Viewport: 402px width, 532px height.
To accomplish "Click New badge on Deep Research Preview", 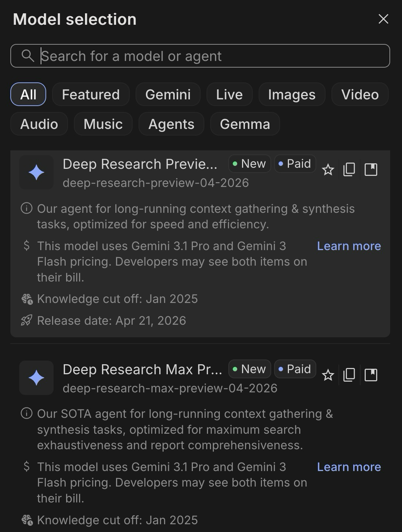I will click(250, 164).
